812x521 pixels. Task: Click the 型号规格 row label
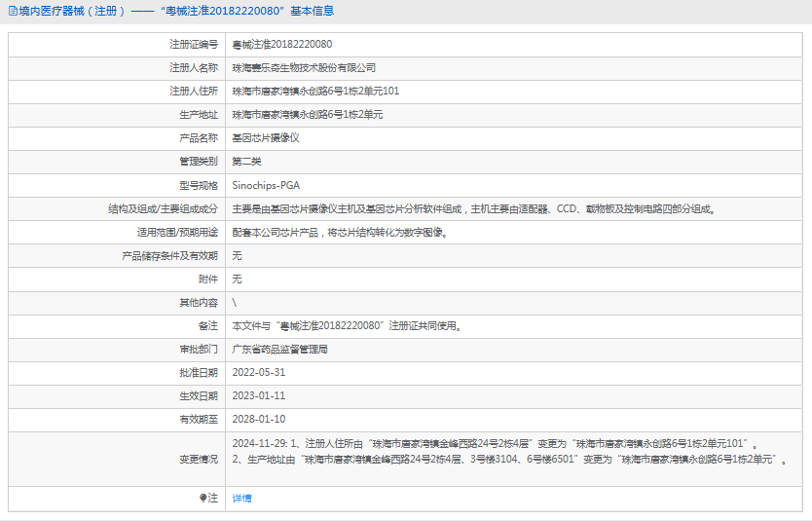coord(199,185)
